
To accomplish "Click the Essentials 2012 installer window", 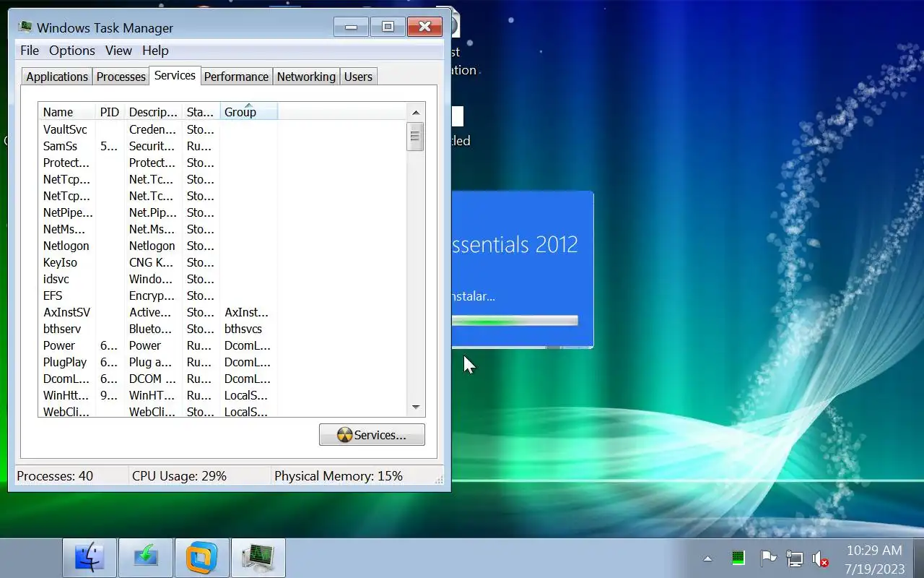I will click(523, 269).
